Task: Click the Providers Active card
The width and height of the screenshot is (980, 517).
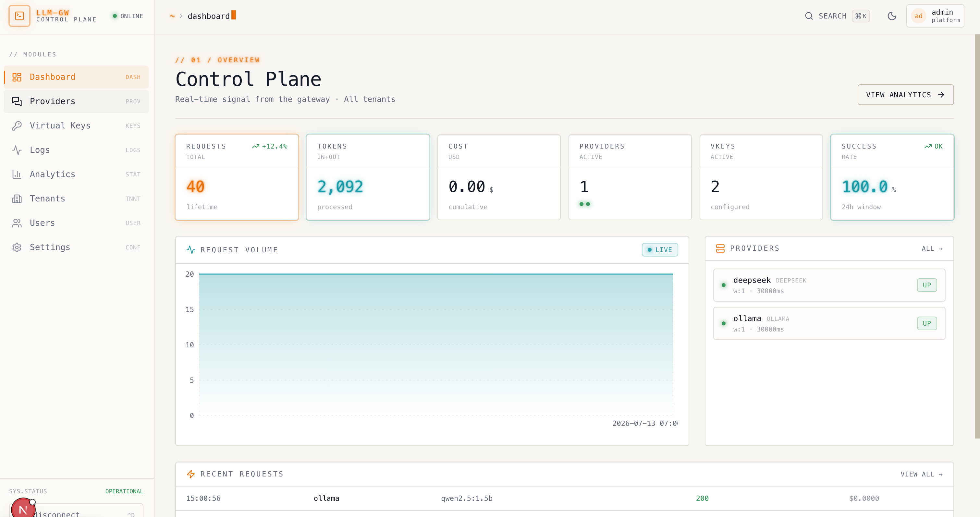Action: (630, 177)
